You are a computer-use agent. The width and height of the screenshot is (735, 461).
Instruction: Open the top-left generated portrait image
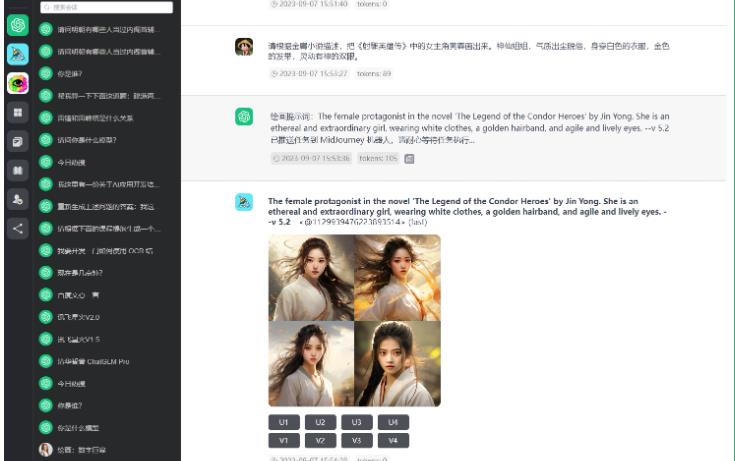tap(311, 278)
